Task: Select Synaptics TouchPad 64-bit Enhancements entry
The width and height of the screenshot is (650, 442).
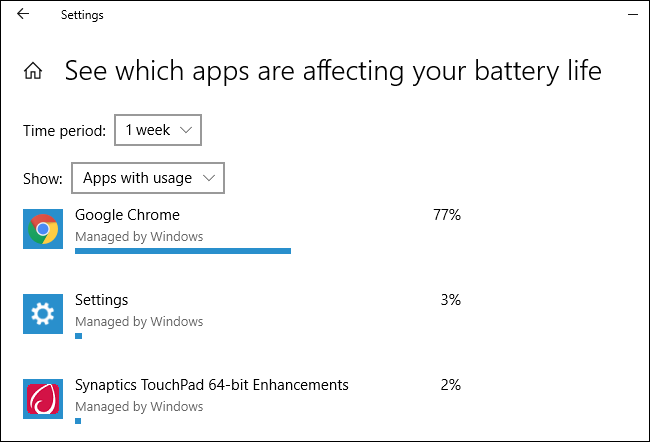Action: 211,385
